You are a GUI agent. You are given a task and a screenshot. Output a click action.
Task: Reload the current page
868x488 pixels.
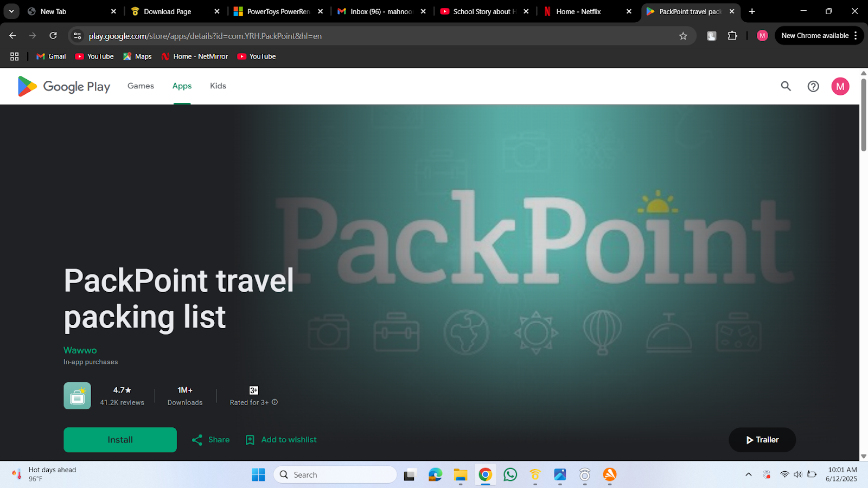click(x=53, y=36)
